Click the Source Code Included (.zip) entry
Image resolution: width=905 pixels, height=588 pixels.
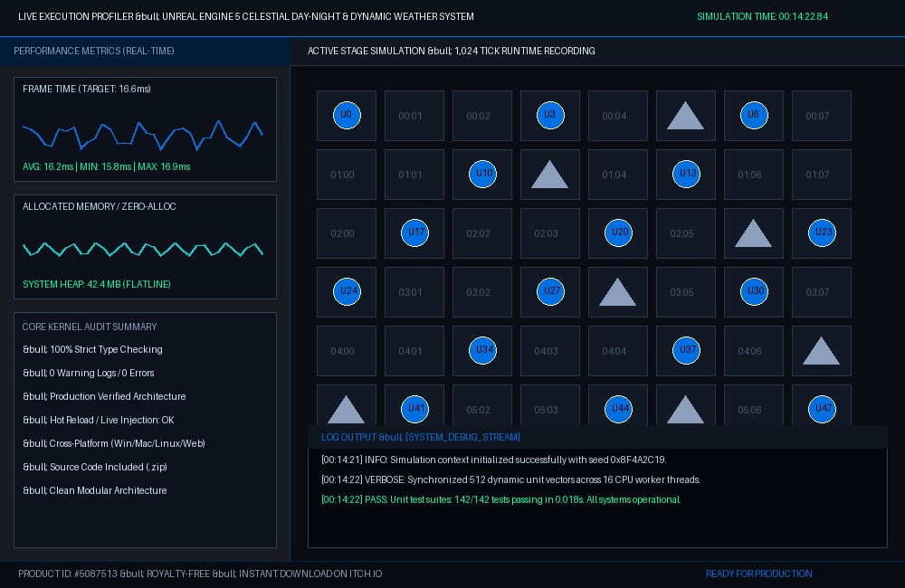[x=95, y=468]
